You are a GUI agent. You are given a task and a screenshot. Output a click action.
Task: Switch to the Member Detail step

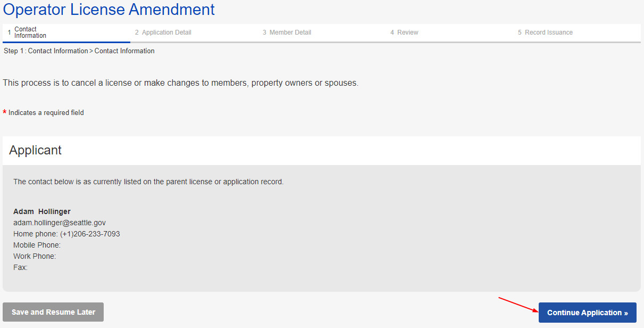(x=290, y=32)
